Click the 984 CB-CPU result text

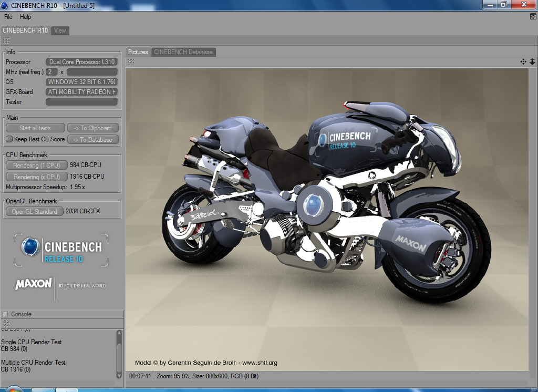pyautogui.click(x=86, y=165)
